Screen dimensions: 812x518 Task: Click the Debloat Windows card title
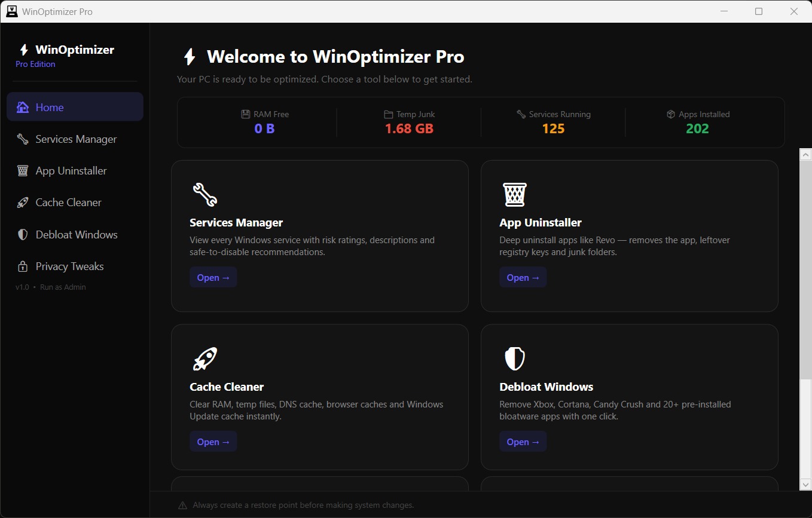pos(547,387)
